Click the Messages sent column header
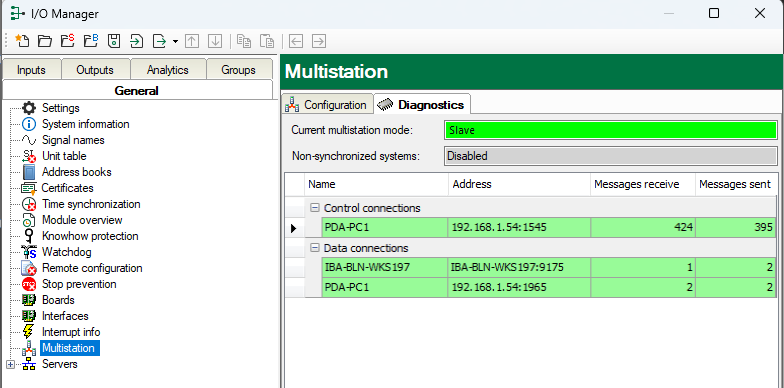Image resolution: width=784 pixels, height=388 pixels. tap(735, 184)
